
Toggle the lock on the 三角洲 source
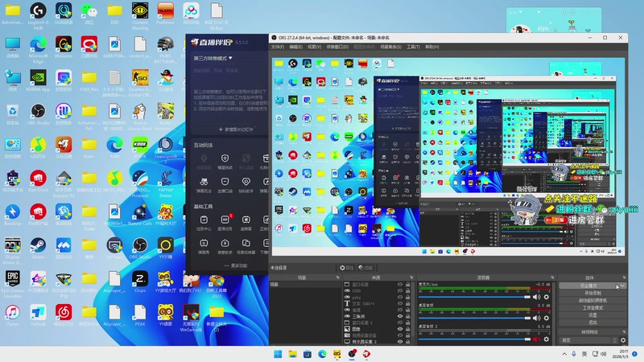(x=408, y=316)
